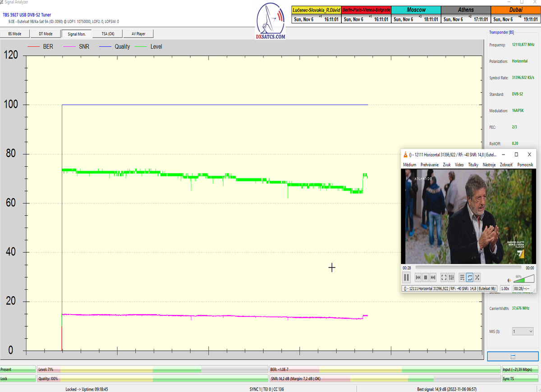
Task: Open the Nástroje menu in VLC
Action: (x=489, y=165)
